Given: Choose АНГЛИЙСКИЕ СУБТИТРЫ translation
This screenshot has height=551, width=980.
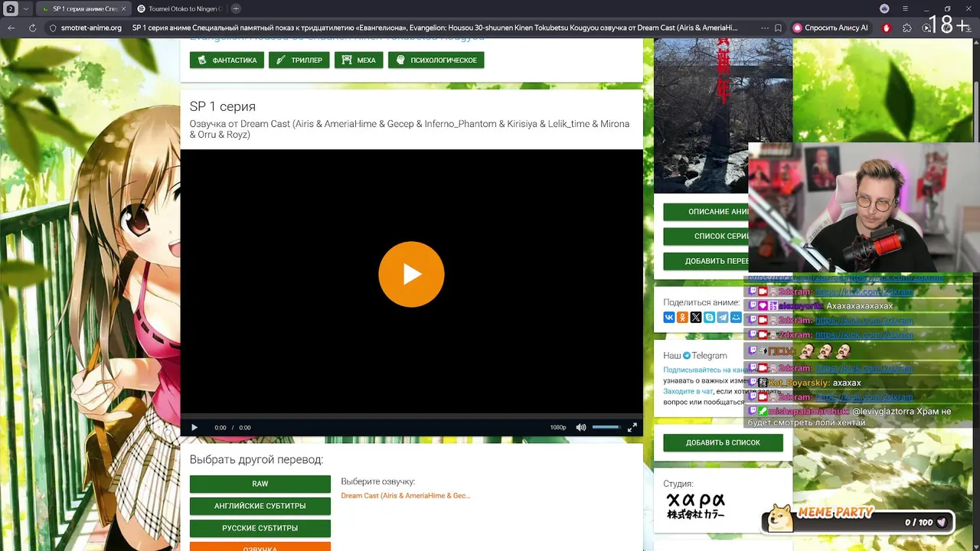Looking at the screenshot, I should (260, 506).
